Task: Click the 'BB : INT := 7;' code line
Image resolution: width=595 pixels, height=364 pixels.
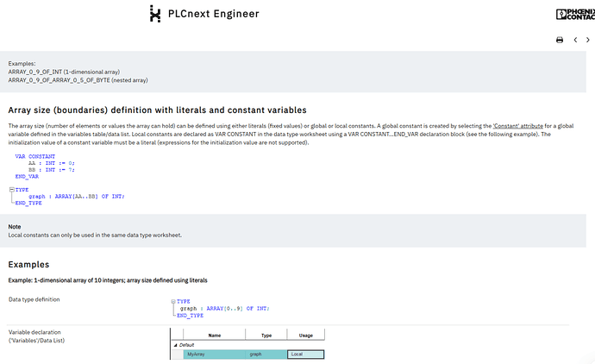Action: [x=51, y=170]
